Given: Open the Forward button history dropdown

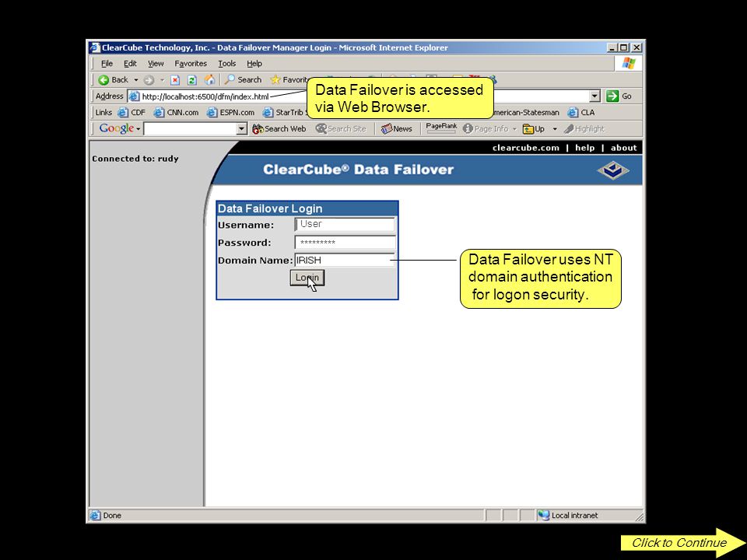Looking at the screenshot, I should (x=162, y=80).
